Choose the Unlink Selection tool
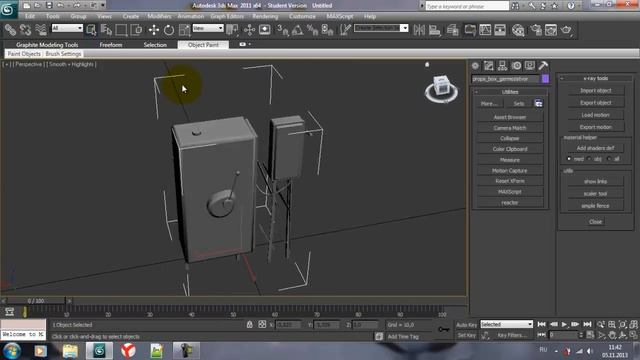Viewport: 640px width, 360px height. [x=25, y=30]
